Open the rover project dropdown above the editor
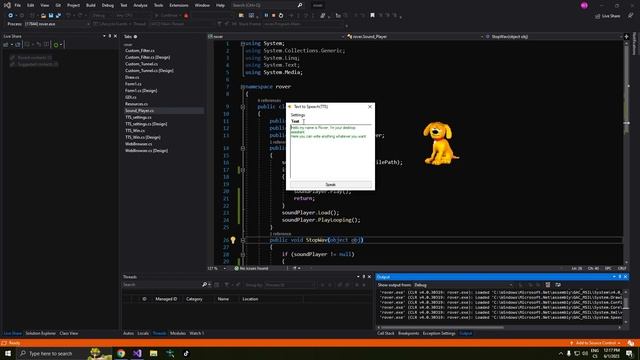This screenshot has height=360, width=640. pyautogui.click(x=276, y=37)
